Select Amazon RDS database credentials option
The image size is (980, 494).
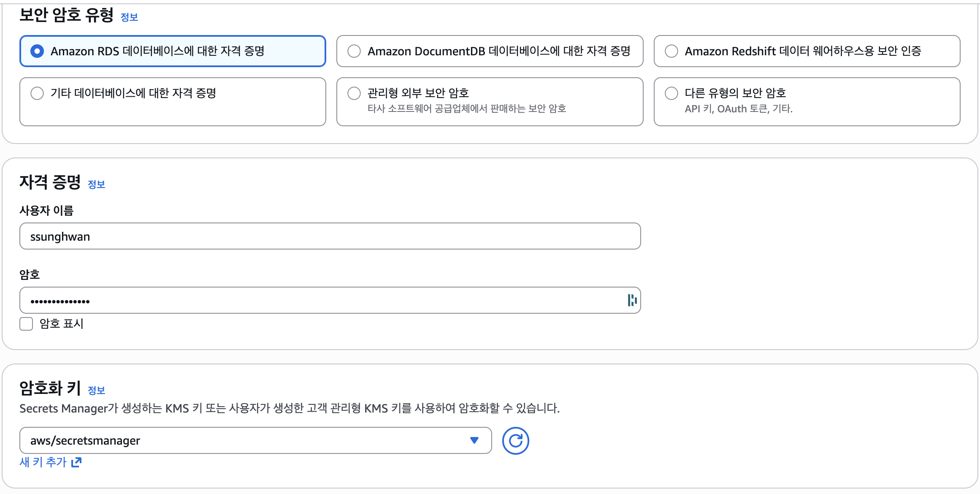(173, 51)
